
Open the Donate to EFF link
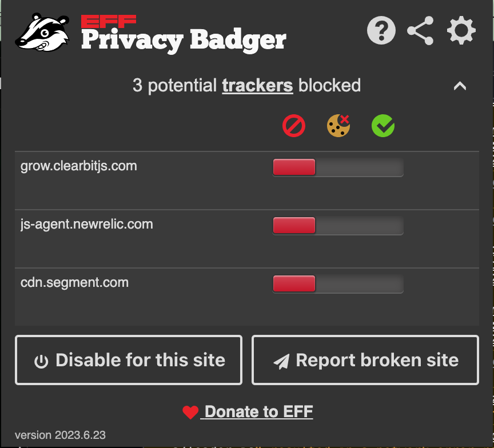257,411
